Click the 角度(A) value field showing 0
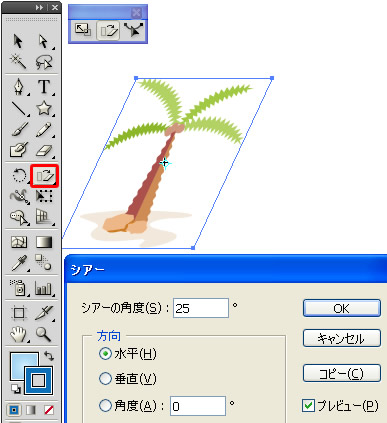The image size is (387, 423). [x=198, y=406]
